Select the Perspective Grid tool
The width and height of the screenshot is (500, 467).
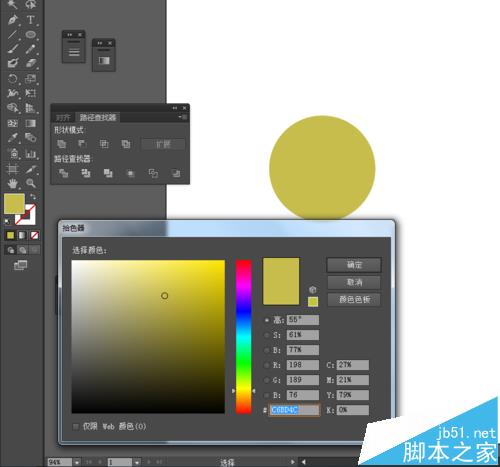[31, 108]
